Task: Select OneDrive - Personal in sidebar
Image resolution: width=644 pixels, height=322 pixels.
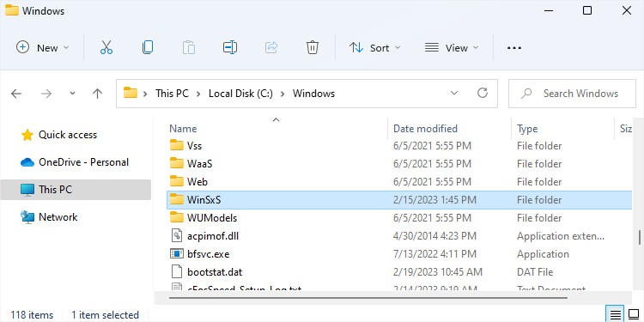Action: tap(84, 162)
